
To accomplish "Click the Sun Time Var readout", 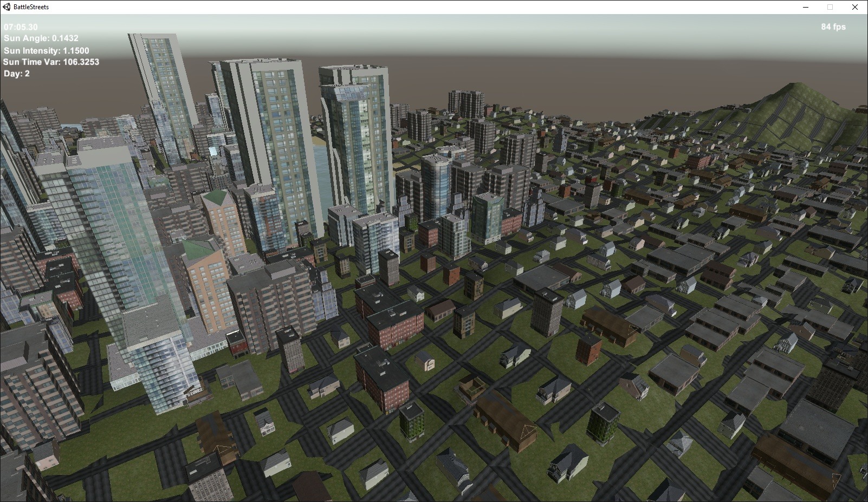I will (51, 62).
